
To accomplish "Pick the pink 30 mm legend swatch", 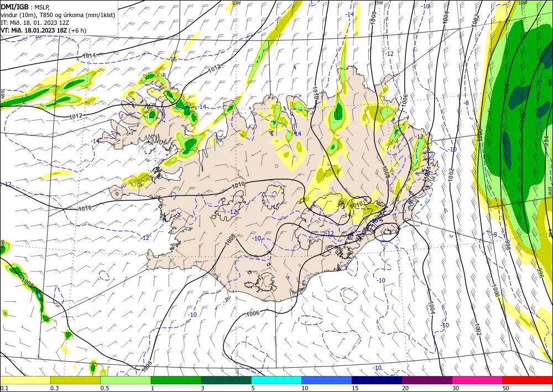I will pyautogui.click(x=478, y=380).
